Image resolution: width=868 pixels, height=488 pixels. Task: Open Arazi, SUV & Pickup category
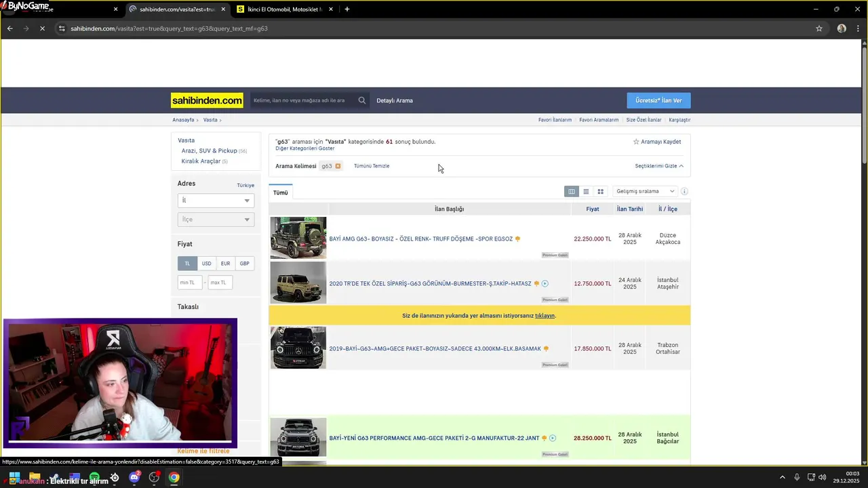[x=210, y=150]
